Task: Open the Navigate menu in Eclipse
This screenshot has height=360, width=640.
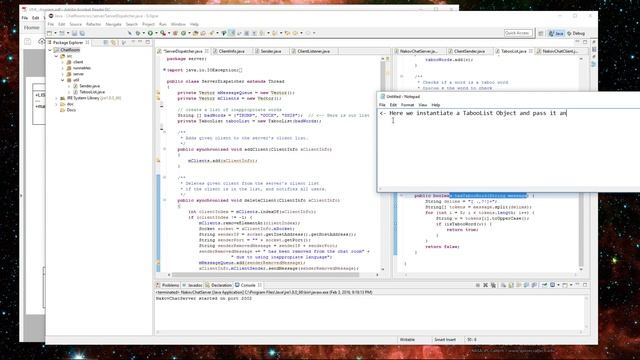Action: click(x=113, y=24)
